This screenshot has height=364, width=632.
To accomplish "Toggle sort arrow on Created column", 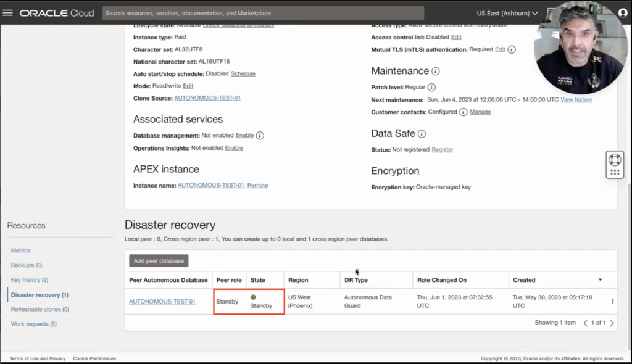I will click(600, 280).
